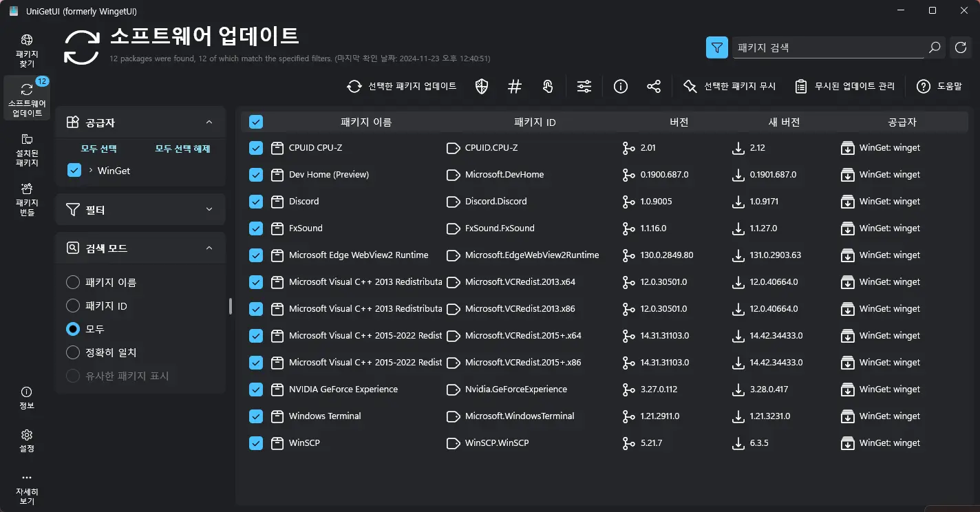Sort by 새 버전 column header

tap(784, 122)
